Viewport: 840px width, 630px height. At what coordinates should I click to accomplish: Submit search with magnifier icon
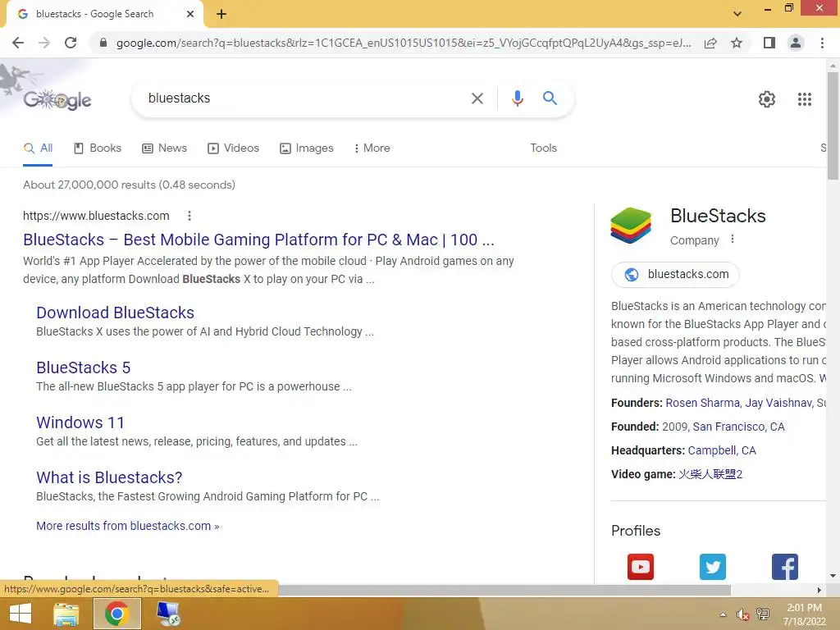point(550,98)
